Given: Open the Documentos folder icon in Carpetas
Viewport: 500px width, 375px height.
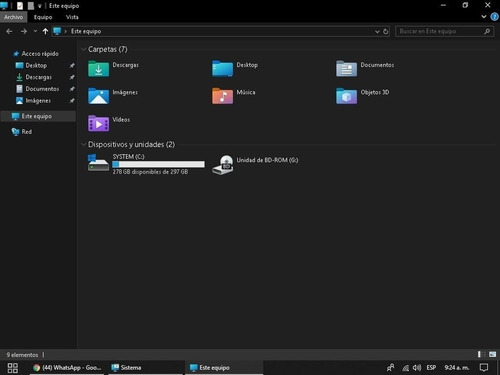Looking at the screenshot, I should point(346,69).
